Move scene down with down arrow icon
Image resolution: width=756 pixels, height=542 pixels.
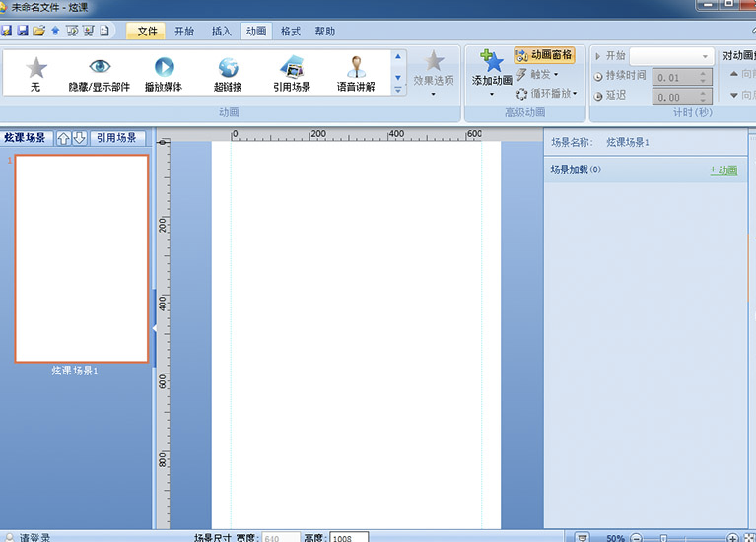pos(80,138)
